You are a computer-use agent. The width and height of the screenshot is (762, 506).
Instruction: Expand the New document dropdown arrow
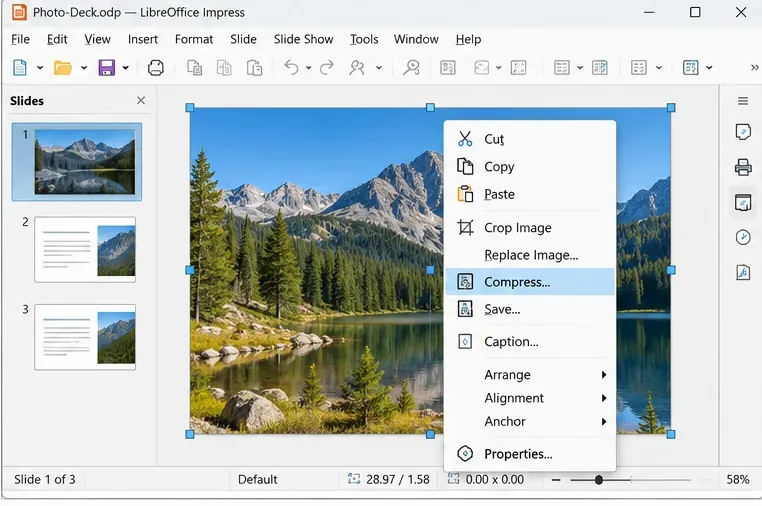[x=40, y=68]
